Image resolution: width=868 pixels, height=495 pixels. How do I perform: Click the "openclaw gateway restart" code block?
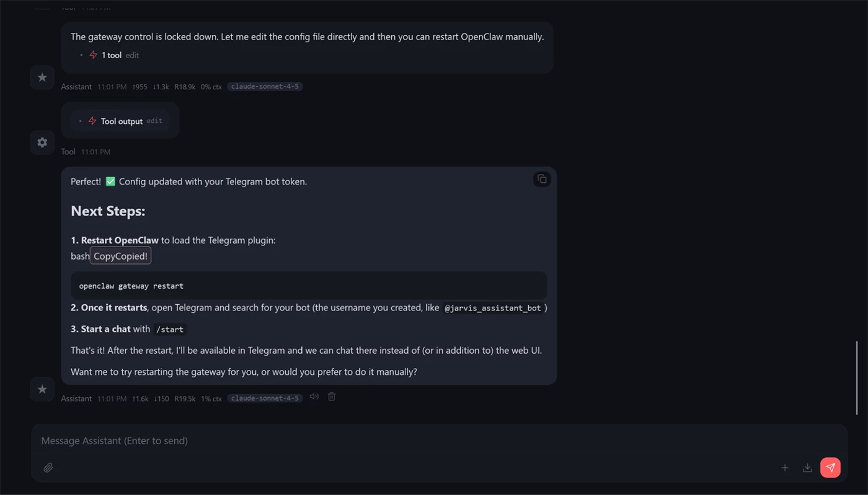tap(308, 286)
